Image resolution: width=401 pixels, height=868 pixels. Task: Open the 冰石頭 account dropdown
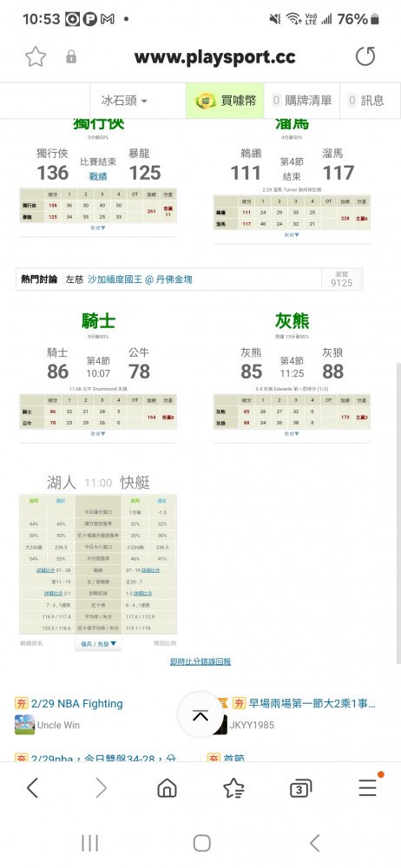tap(124, 101)
